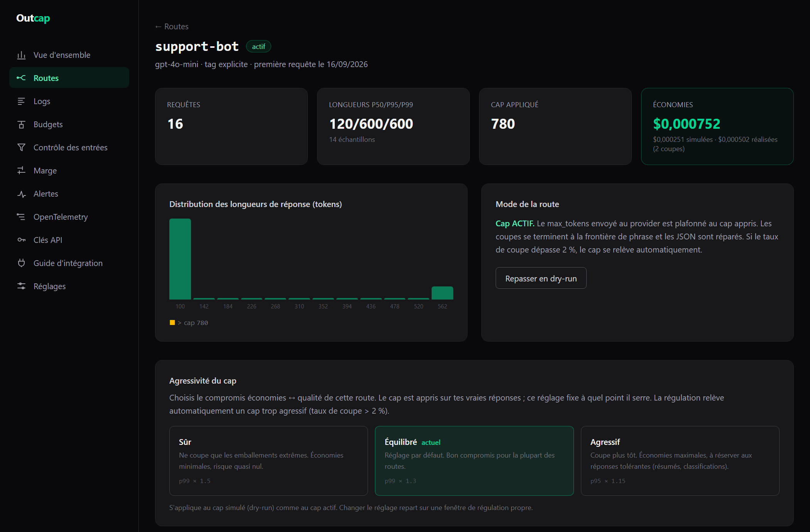Click the Cap ACTIF label

click(x=515, y=224)
